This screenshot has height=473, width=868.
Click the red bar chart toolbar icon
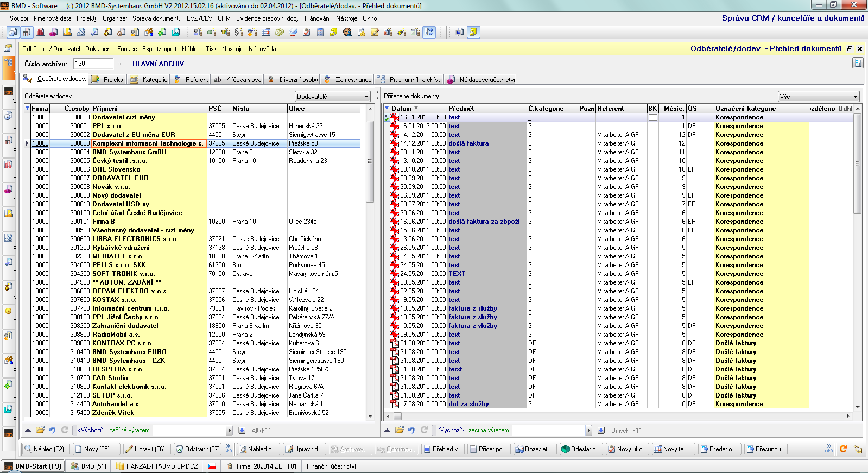(x=40, y=32)
